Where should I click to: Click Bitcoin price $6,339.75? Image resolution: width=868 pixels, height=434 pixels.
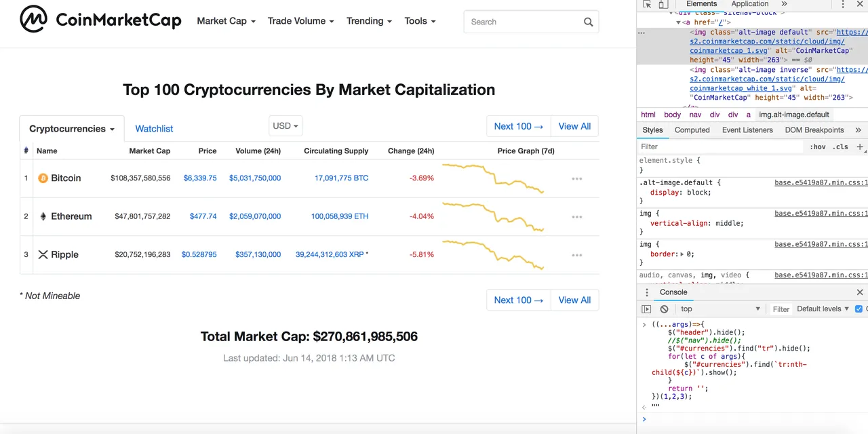(x=200, y=178)
